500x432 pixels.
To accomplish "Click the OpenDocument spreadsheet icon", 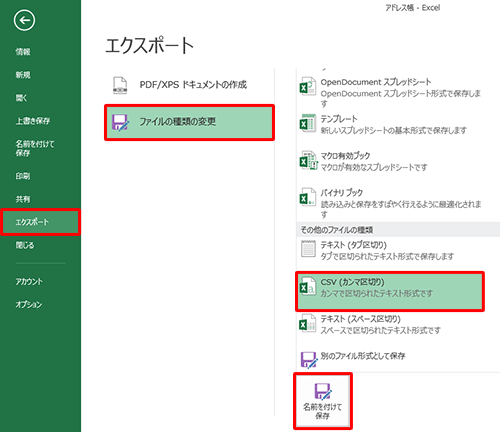I will tap(308, 86).
